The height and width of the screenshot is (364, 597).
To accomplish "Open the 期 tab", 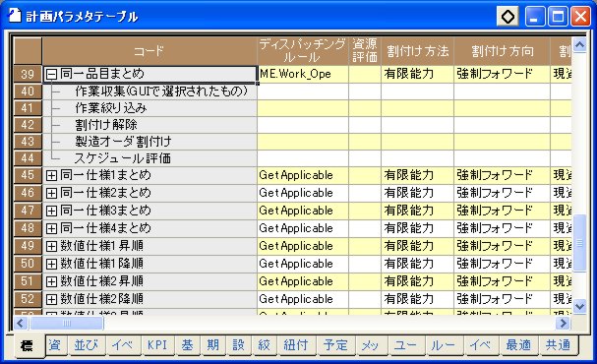I will [x=212, y=345].
